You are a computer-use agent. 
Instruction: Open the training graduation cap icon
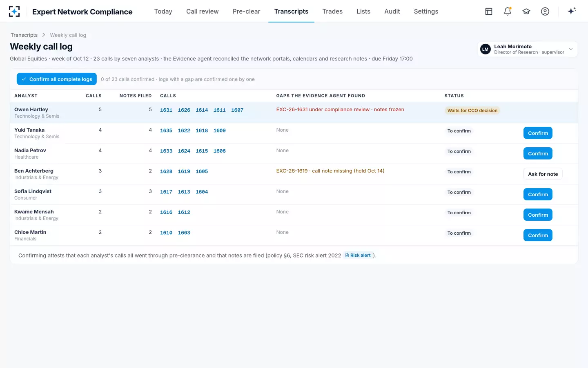coord(526,11)
